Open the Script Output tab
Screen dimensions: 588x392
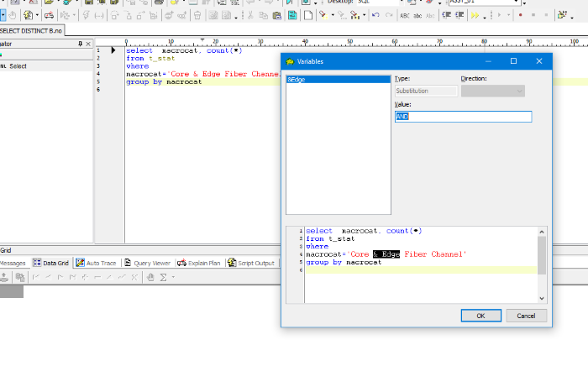click(251, 263)
